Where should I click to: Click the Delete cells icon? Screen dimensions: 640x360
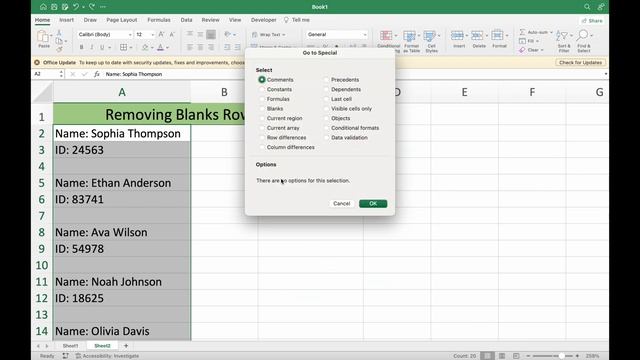click(477, 36)
